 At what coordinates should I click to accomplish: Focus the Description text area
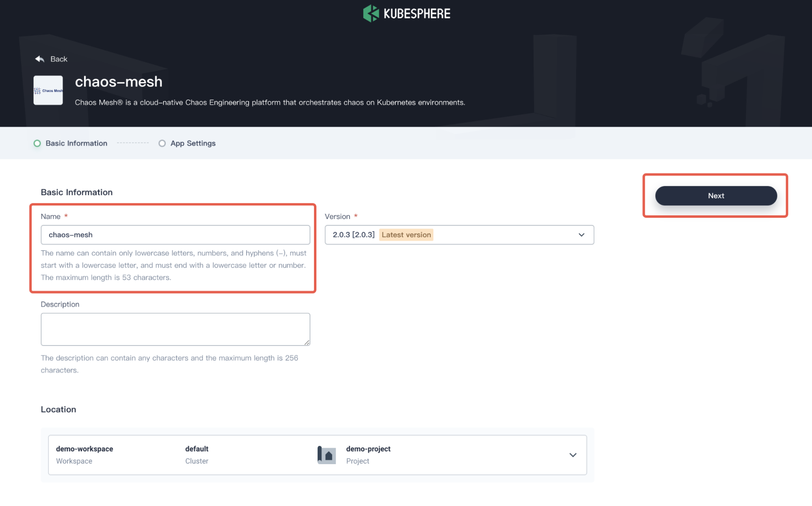[x=175, y=329]
